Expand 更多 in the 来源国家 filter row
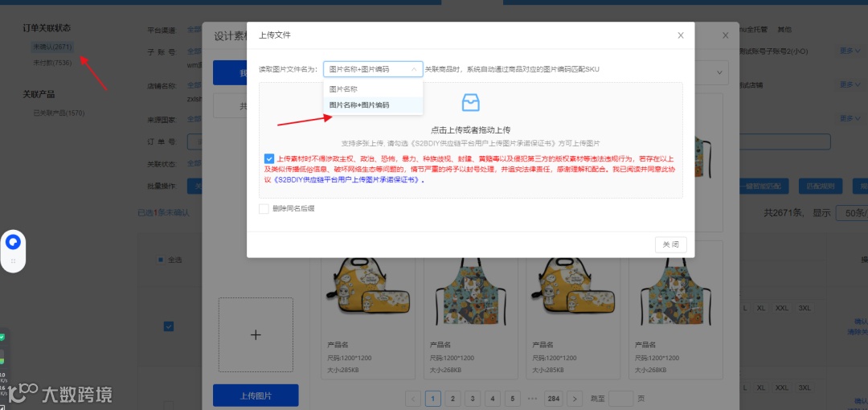Image resolution: width=868 pixels, height=410 pixels. coord(850,118)
